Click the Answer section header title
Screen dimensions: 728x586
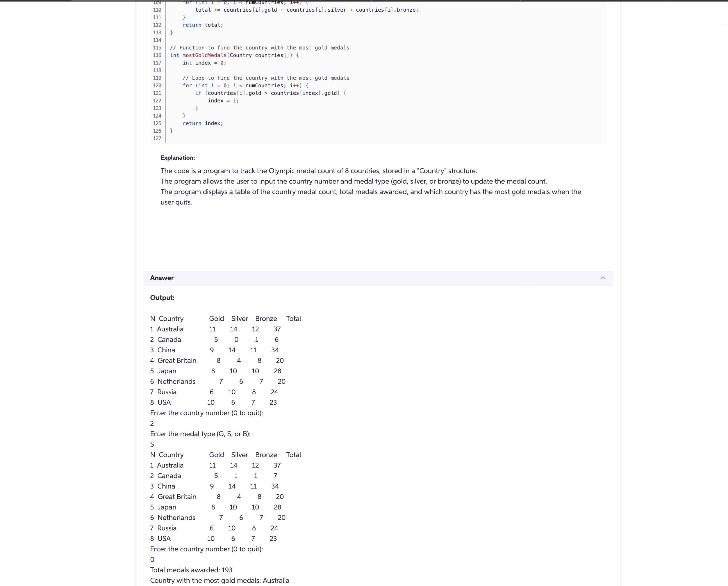pos(162,278)
